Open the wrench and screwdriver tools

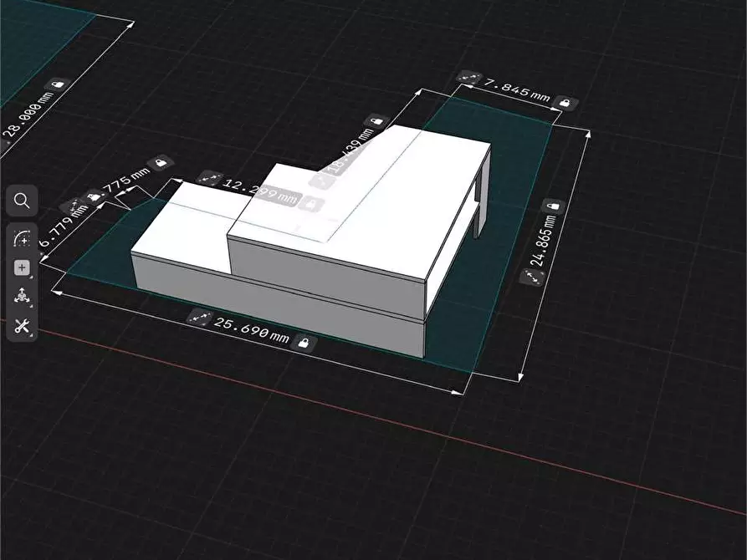pyautogui.click(x=22, y=326)
